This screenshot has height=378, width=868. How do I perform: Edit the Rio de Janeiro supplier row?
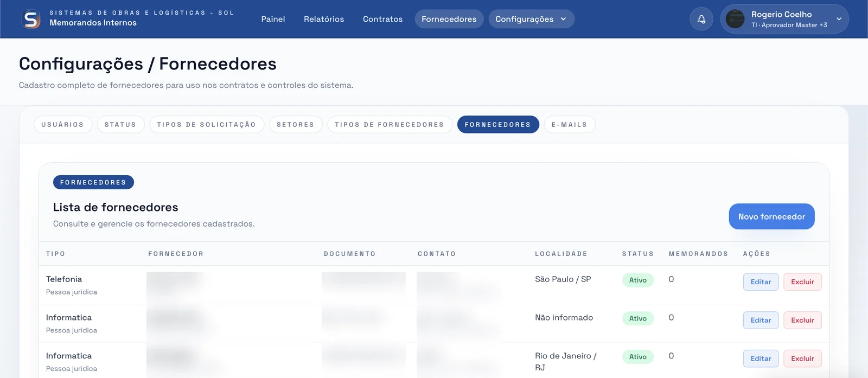[x=761, y=358]
